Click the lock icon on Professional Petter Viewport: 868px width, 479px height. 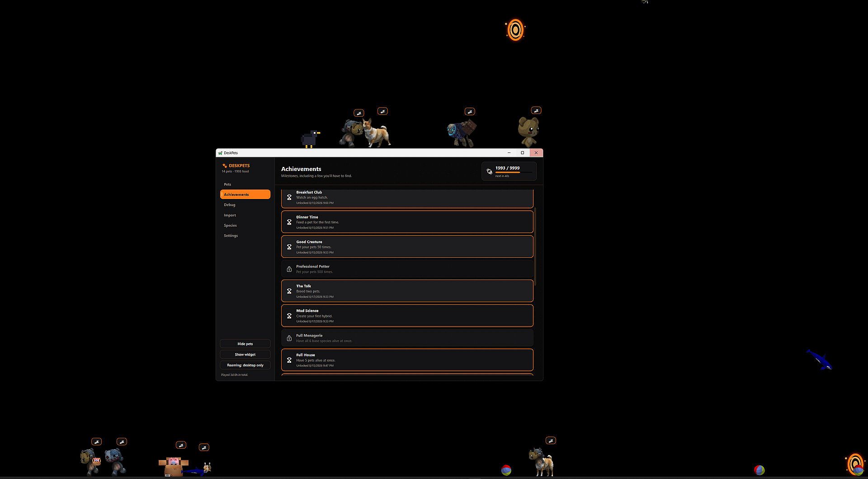click(x=289, y=269)
